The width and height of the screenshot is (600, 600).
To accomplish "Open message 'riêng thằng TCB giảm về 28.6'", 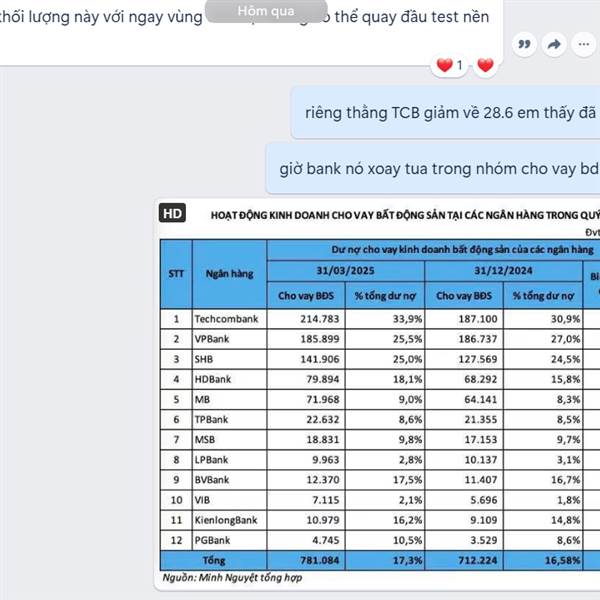I will tap(445, 112).
